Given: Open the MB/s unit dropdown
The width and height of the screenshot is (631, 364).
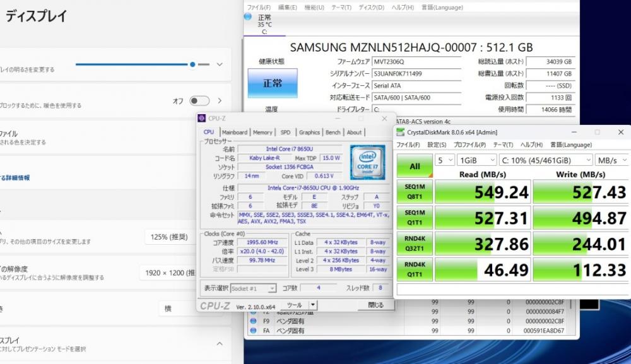Looking at the screenshot, I should point(611,160).
